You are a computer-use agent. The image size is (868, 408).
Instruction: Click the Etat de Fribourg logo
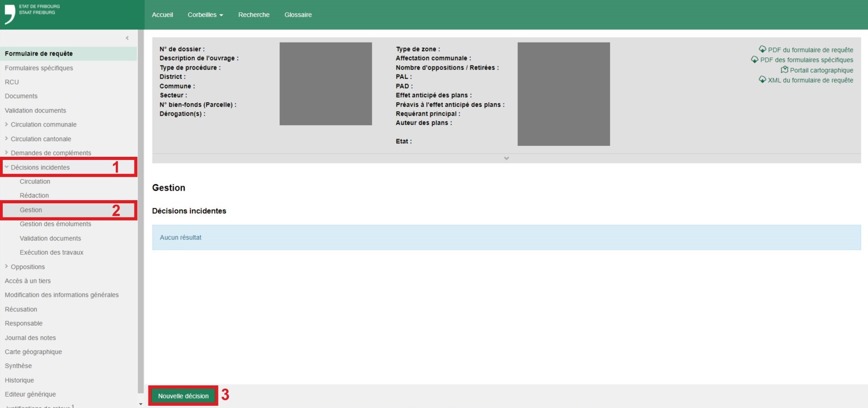click(32, 14)
